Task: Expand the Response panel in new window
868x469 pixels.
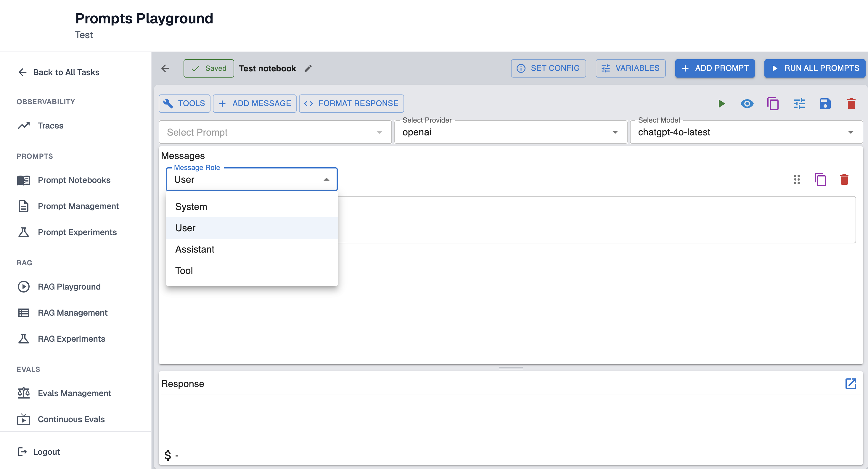Action: (x=851, y=383)
